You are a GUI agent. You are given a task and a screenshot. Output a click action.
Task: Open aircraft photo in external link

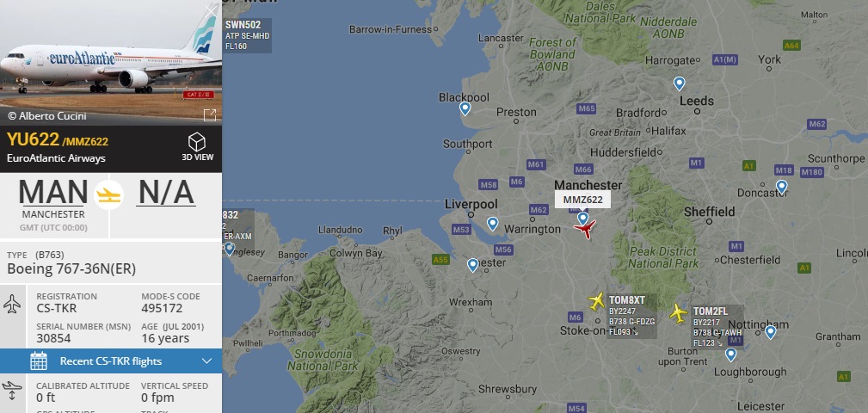tap(210, 114)
